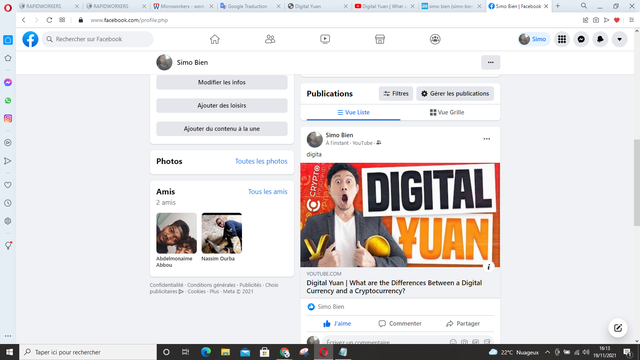Open profile options three-dot button
The image size is (640, 360).
tap(491, 62)
